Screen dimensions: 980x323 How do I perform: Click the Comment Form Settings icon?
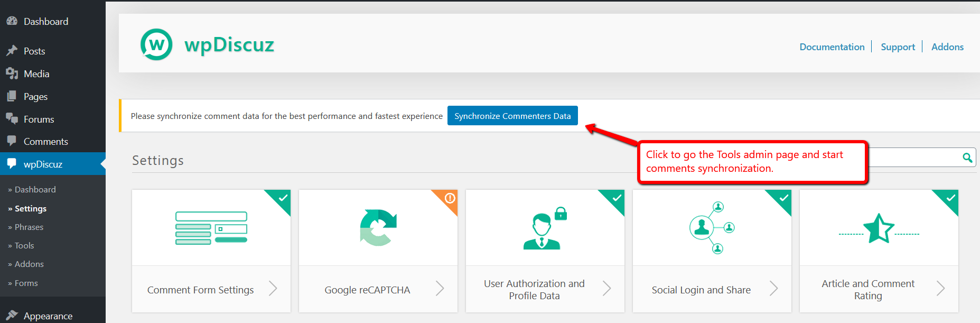[x=211, y=228]
